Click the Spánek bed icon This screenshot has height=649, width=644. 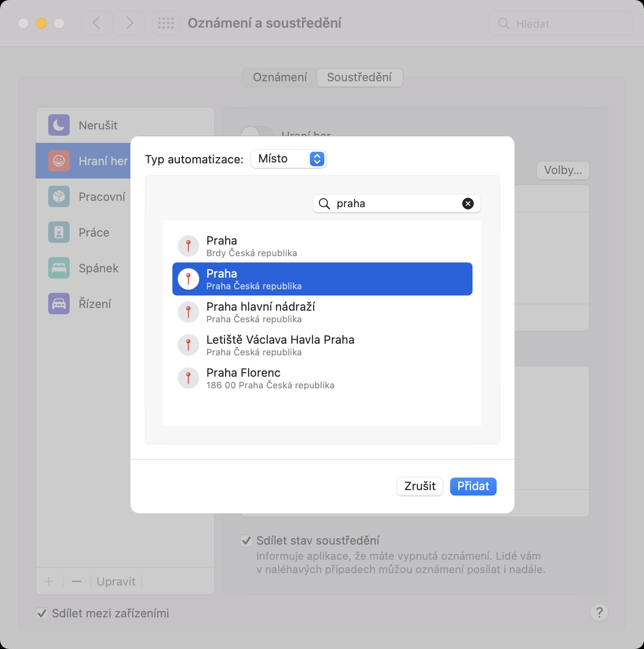[x=59, y=268]
